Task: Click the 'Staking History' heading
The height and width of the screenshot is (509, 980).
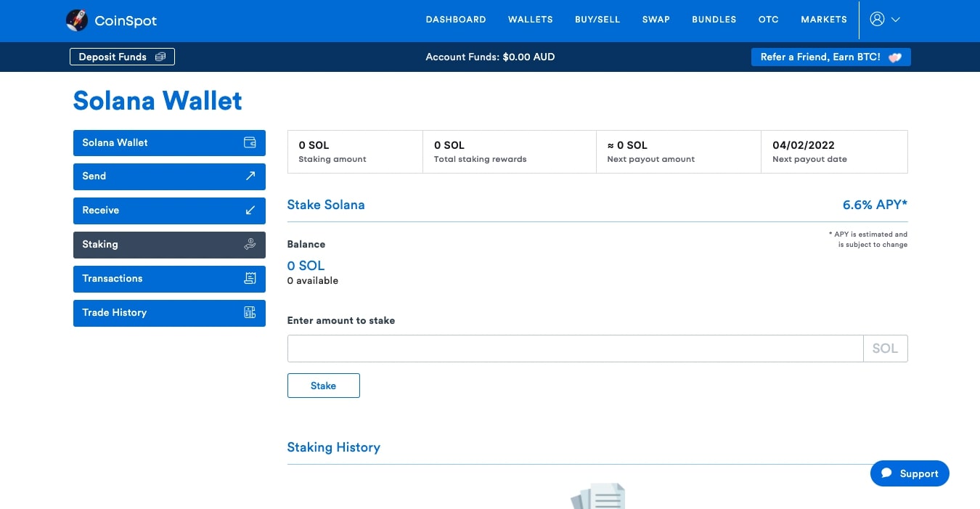Action: [333, 447]
